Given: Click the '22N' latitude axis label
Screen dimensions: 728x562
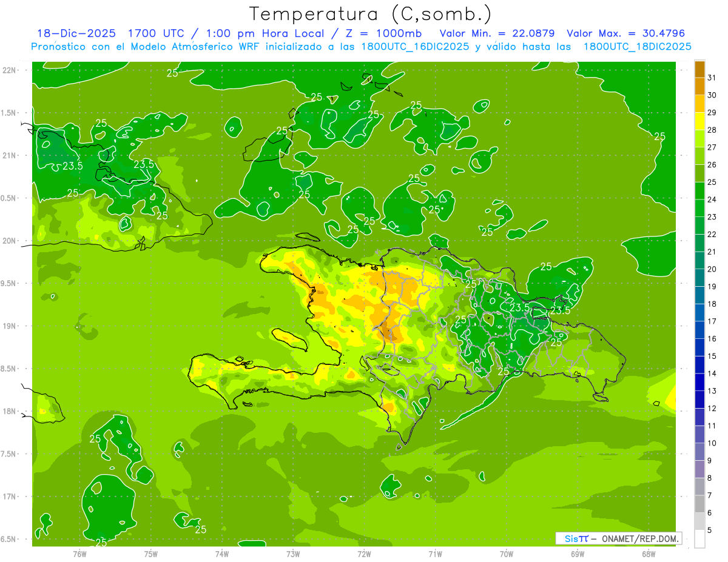Looking at the screenshot, I should pos(10,70).
